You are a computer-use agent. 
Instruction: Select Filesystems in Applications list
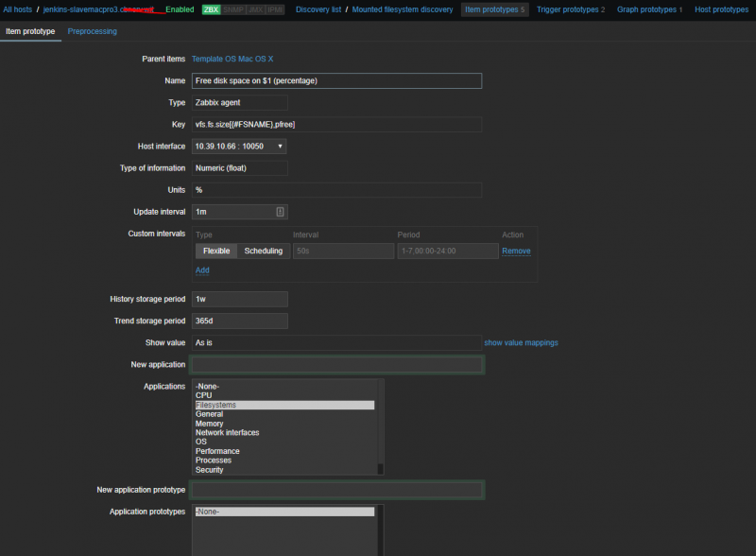(283, 405)
